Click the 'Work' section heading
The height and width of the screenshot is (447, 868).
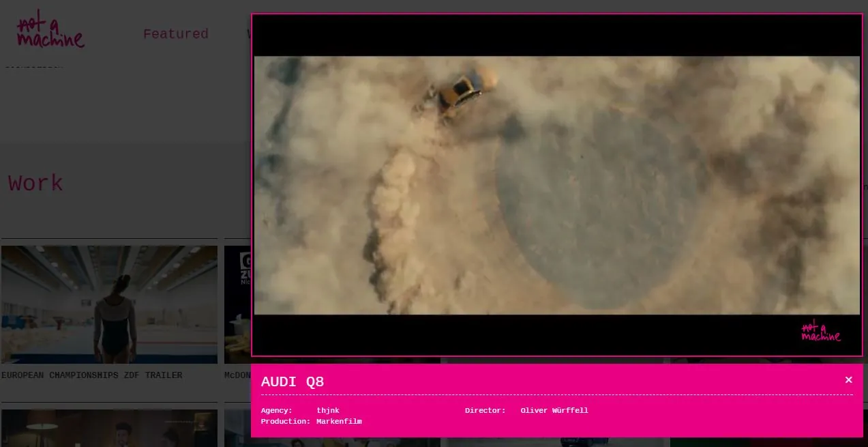tap(35, 183)
